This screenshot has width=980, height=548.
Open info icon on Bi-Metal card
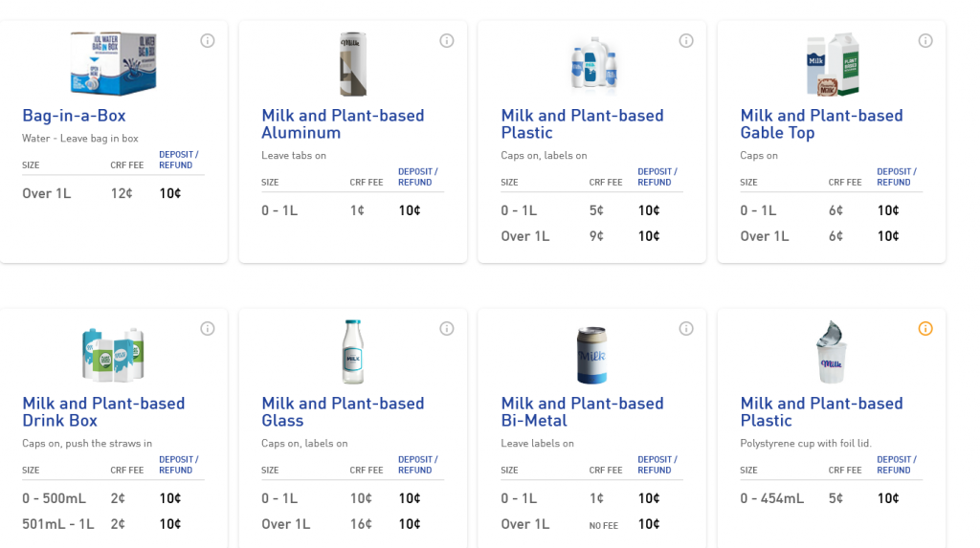(686, 329)
